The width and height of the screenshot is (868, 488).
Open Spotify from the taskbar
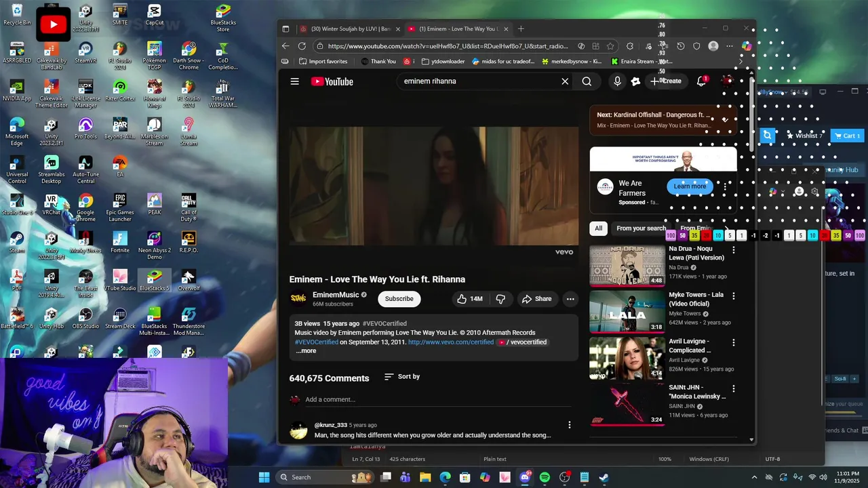[x=545, y=477]
